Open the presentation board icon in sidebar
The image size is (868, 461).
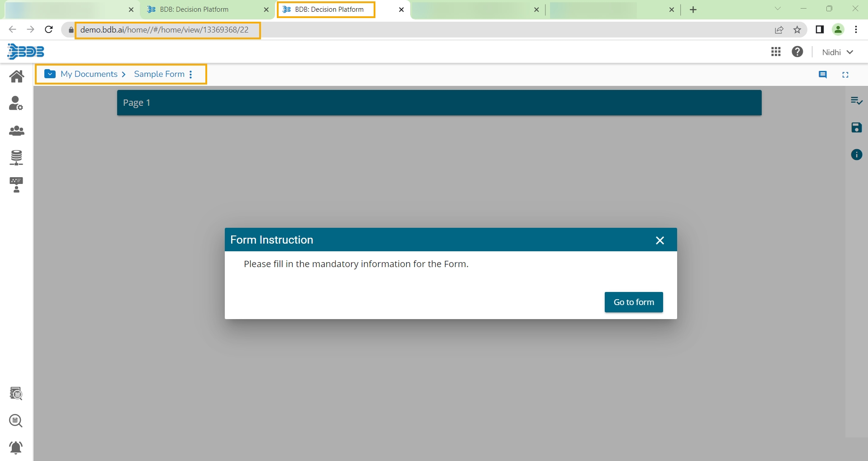point(16,185)
